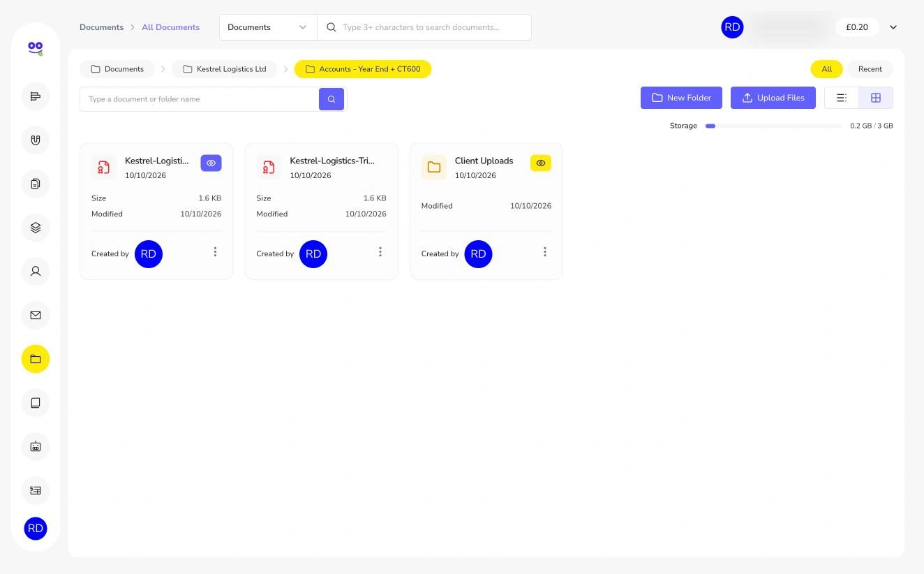This screenshot has width=924, height=574.
Task: Focus the global document search field
Action: [424, 27]
